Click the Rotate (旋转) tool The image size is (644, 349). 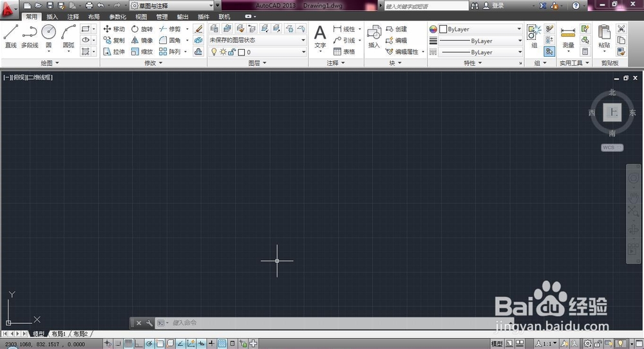142,29
